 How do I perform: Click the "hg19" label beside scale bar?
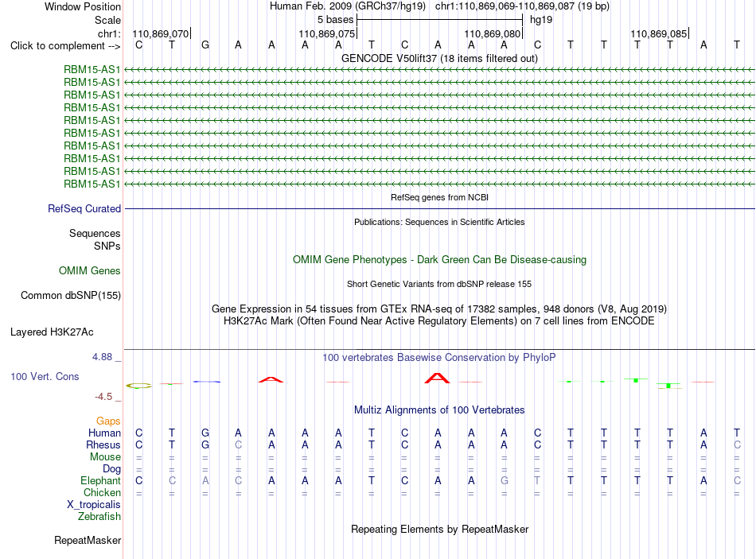click(x=541, y=20)
